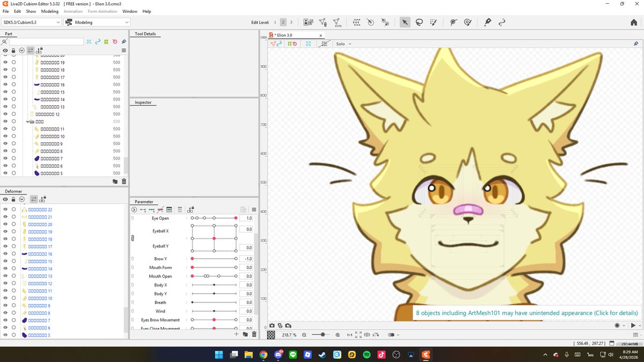Close the Elion 3.0 tab

coord(321,35)
